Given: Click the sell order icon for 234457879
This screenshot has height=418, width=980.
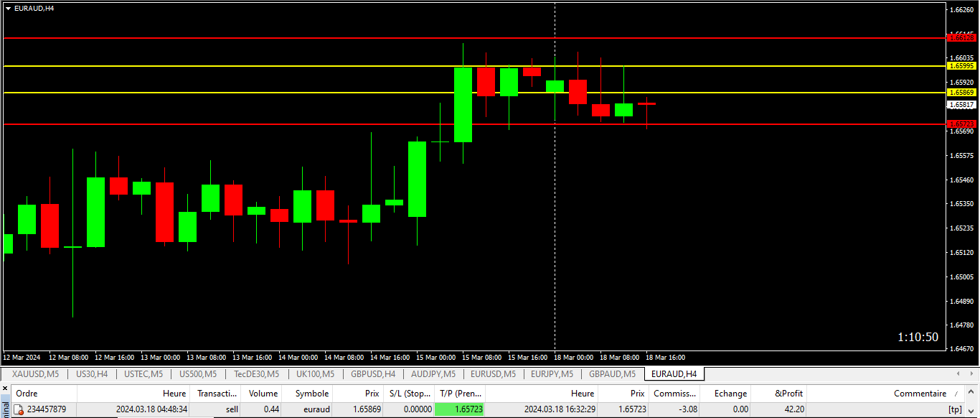Looking at the screenshot, I should [19, 409].
